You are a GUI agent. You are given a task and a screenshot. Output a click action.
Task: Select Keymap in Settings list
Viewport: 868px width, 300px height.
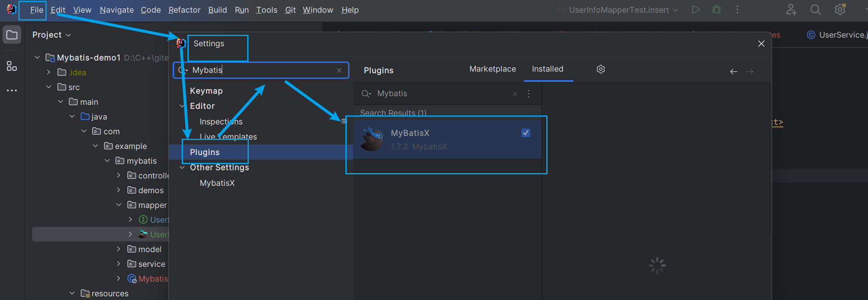pos(206,91)
